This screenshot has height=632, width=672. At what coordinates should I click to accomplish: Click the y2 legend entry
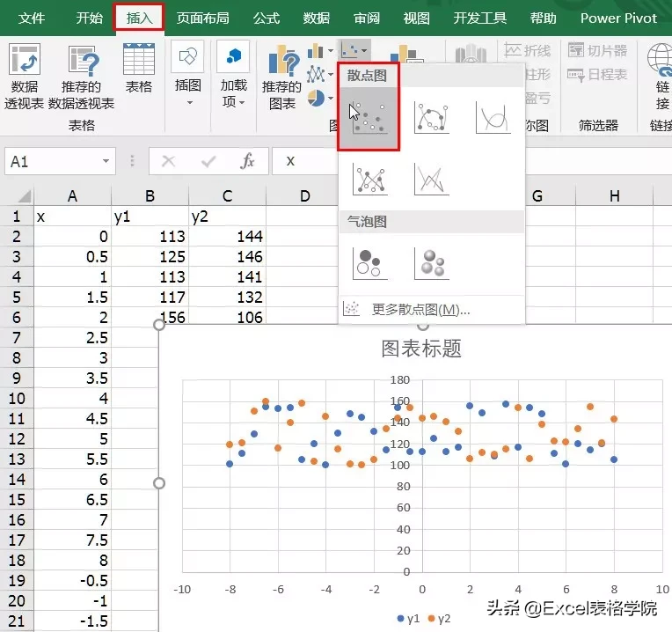[439, 619]
